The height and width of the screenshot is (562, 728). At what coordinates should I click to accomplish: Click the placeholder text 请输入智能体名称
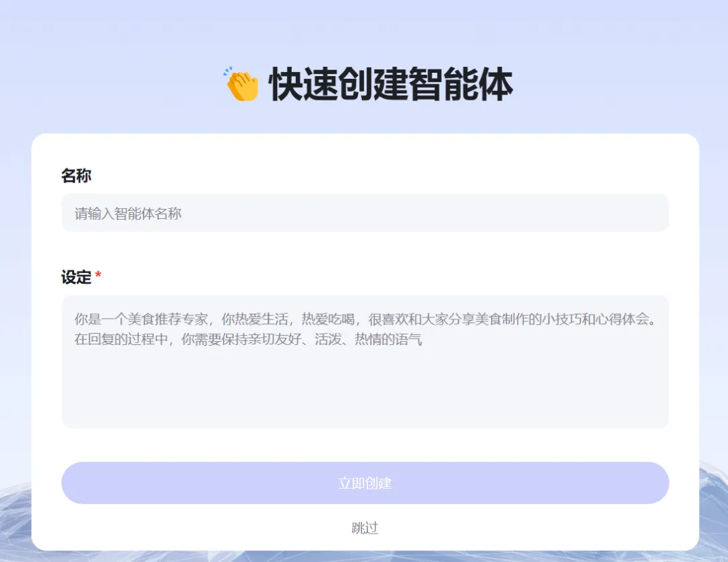128,214
